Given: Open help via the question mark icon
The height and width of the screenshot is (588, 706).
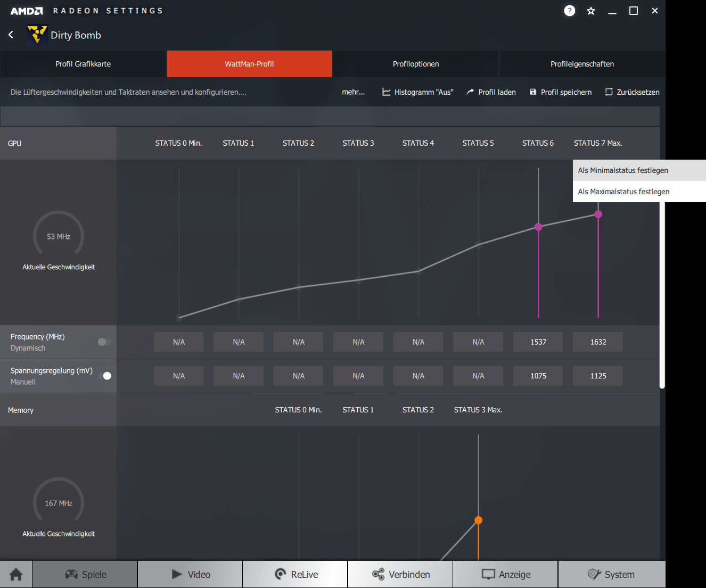Looking at the screenshot, I should pyautogui.click(x=570, y=11).
